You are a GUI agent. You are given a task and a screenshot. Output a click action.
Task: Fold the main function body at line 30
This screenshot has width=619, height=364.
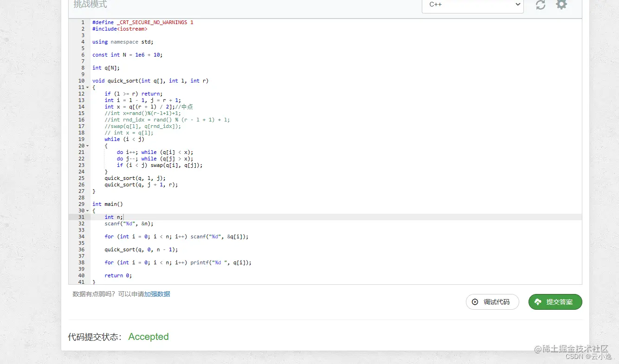click(x=88, y=211)
